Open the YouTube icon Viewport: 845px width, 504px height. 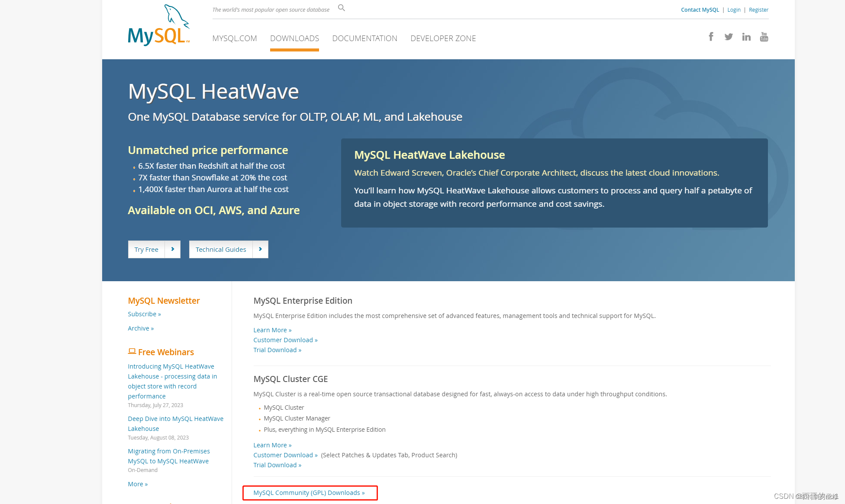coord(764,37)
